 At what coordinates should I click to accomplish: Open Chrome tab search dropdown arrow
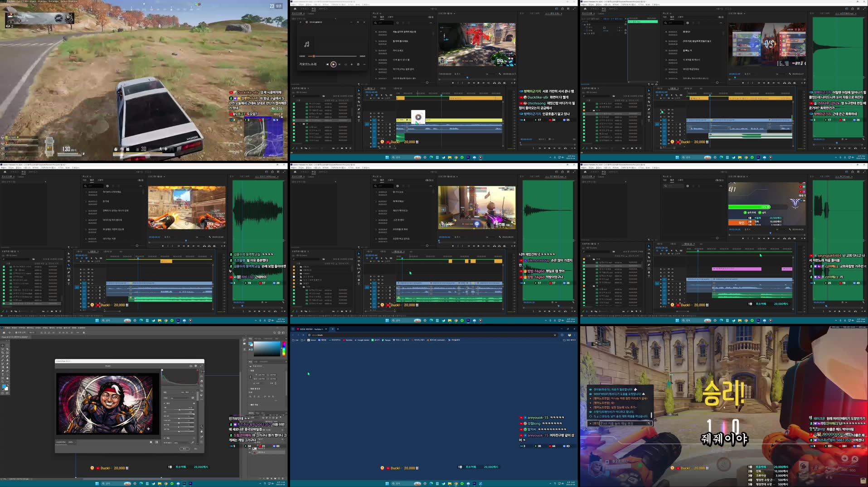click(x=293, y=329)
